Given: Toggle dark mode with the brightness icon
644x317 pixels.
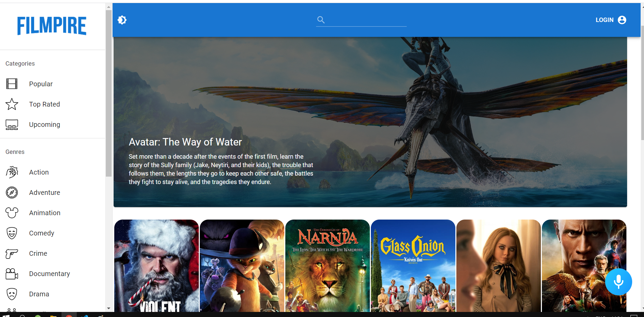Looking at the screenshot, I should [x=122, y=20].
